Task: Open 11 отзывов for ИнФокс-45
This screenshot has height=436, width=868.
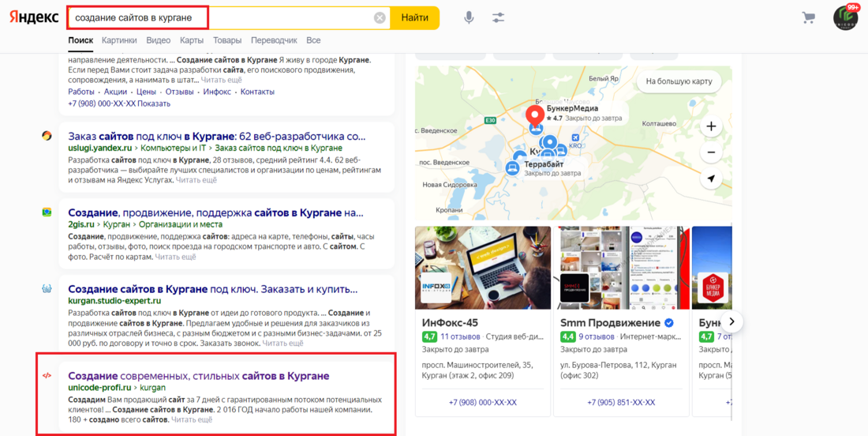Action: click(x=460, y=336)
